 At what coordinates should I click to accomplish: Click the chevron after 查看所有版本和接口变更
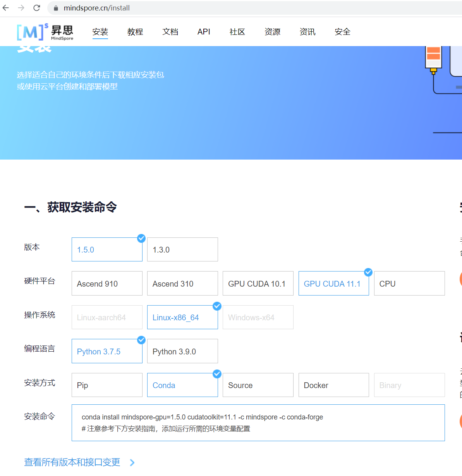[x=132, y=462]
